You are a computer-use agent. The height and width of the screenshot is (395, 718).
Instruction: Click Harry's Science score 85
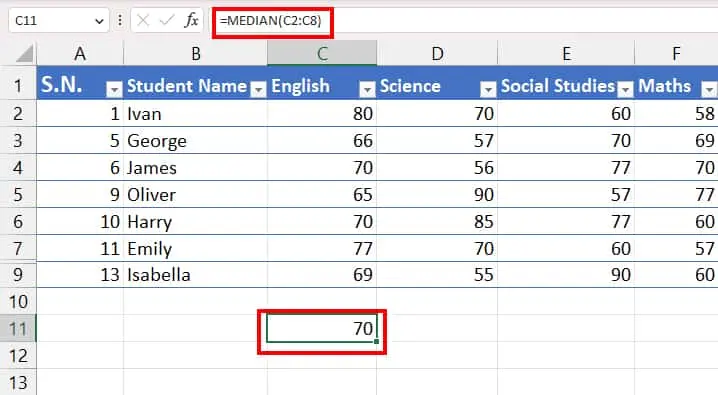point(437,222)
